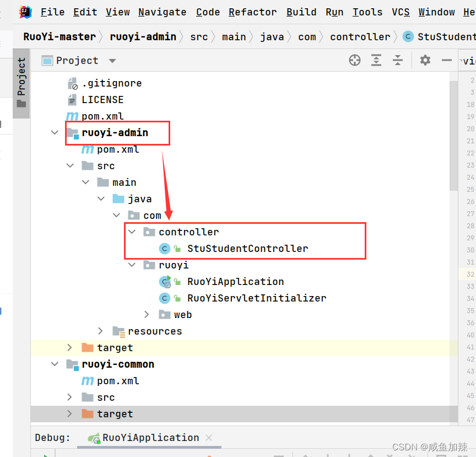This screenshot has width=476, height=457.
Task: Collapse the ruoyi-admin module node
Action: (x=55, y=132)
